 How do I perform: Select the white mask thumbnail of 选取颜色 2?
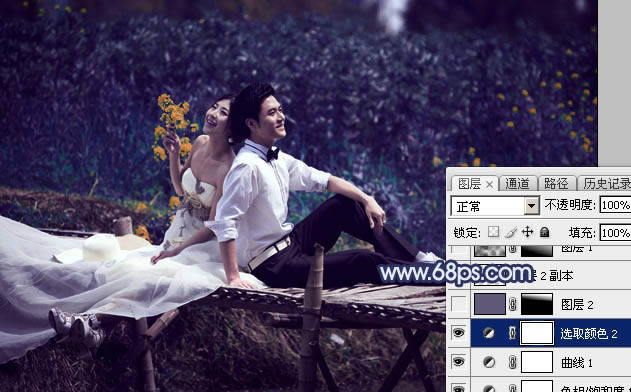[537, 333]
